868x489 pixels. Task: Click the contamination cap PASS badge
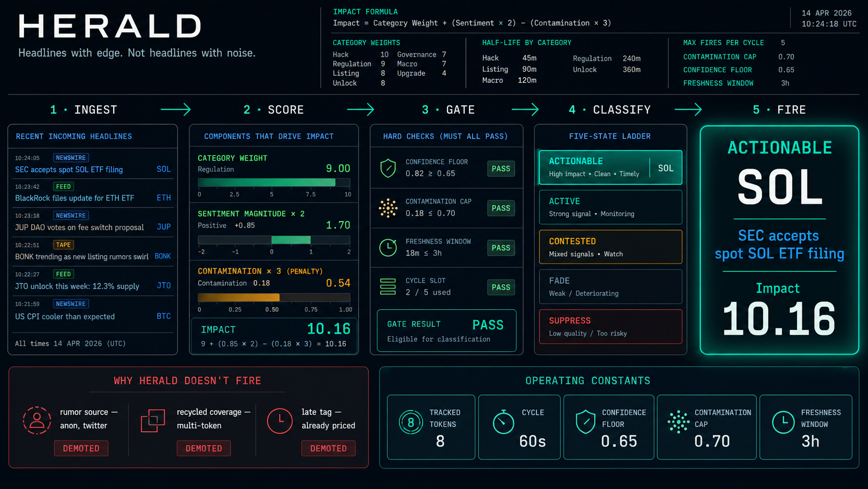point(501,208)
